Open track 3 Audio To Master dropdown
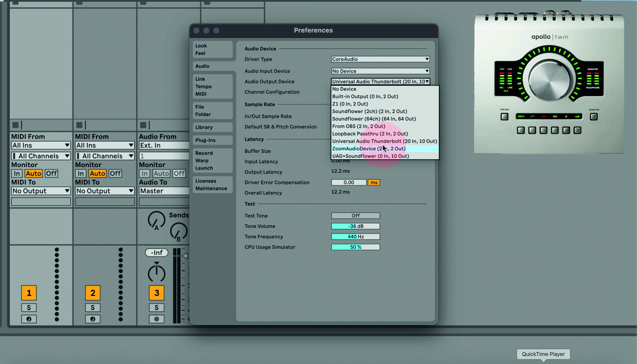The height and width of the screenshot is (364, 637). coord(164,191)
